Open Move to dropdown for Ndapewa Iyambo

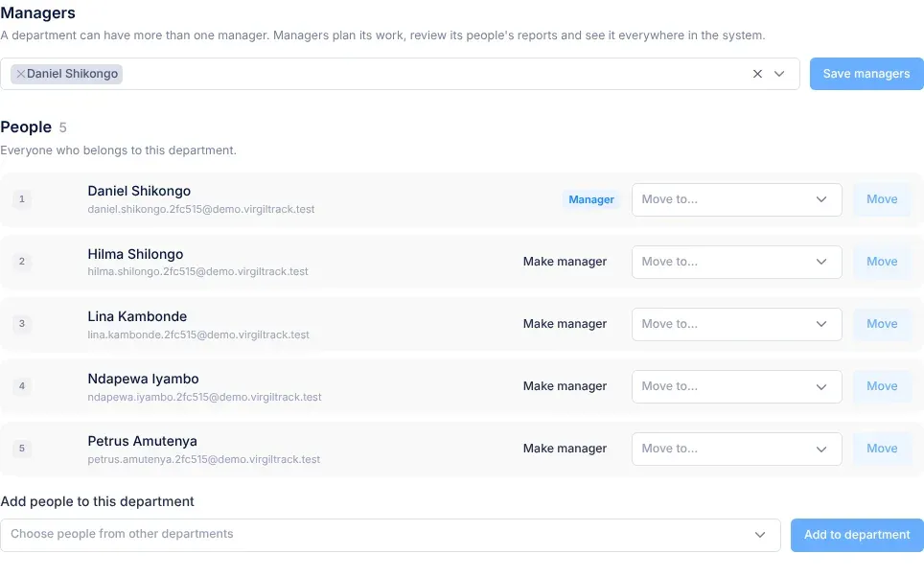tap(736, 386)
